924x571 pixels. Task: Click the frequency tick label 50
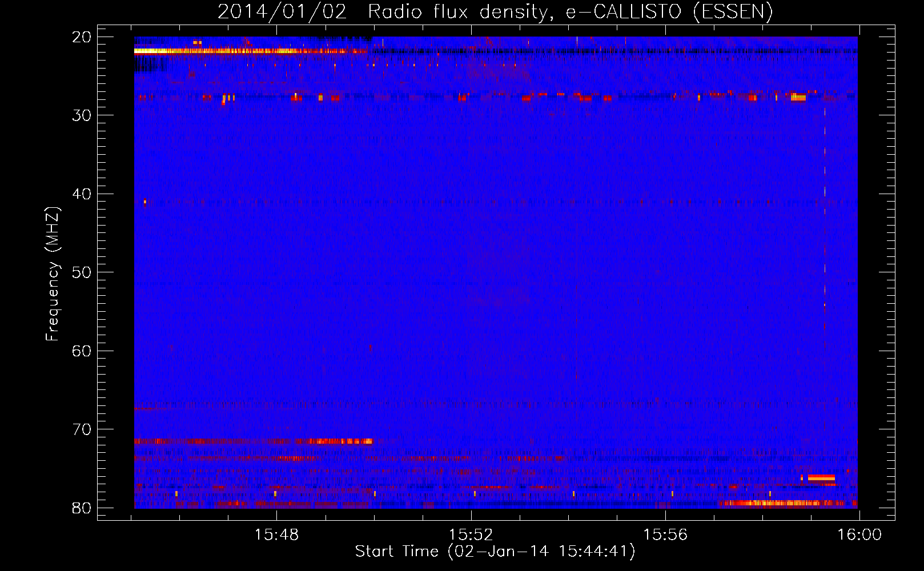click(82, 272)
